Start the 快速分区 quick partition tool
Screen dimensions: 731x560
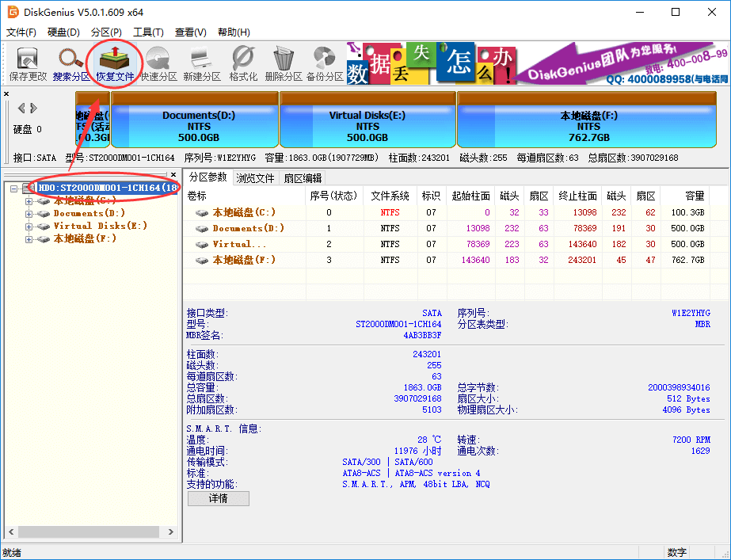[158, 64]
